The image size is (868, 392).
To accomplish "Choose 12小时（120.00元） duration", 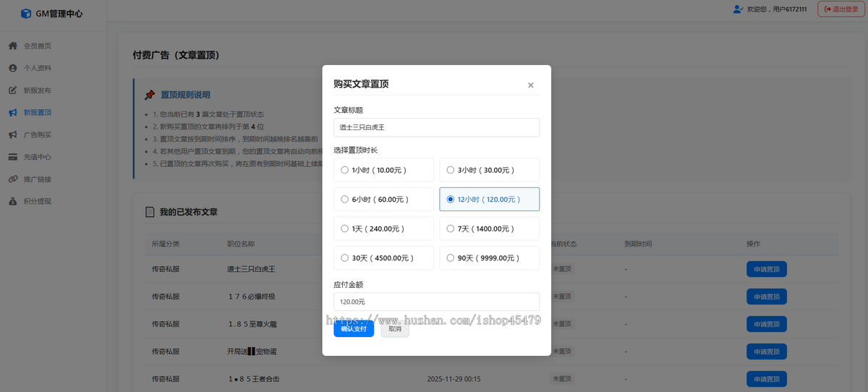I will 489,199.
